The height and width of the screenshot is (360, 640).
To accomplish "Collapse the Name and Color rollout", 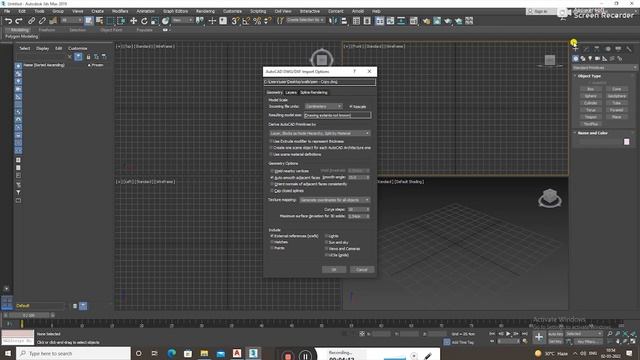I will click(x=592, y=133).
